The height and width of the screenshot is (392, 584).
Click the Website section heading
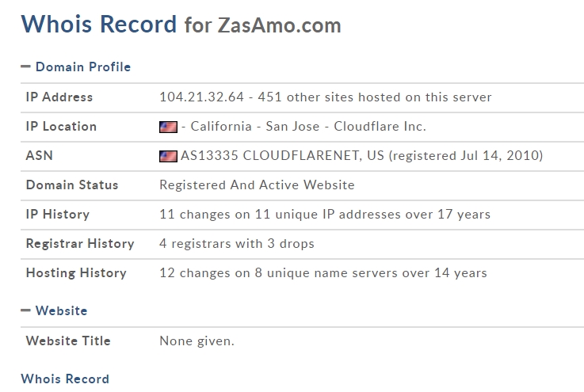[61, 311]
